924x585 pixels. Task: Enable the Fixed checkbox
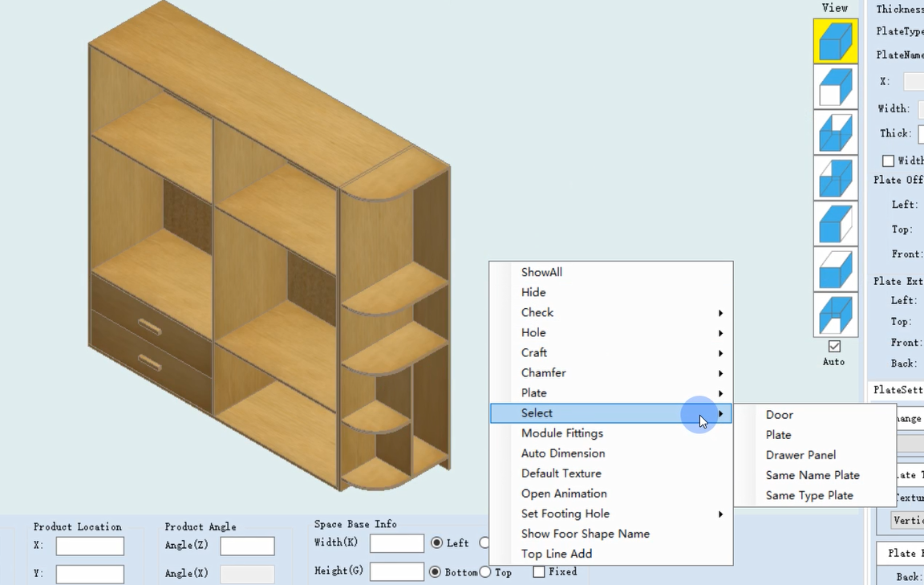539,572
